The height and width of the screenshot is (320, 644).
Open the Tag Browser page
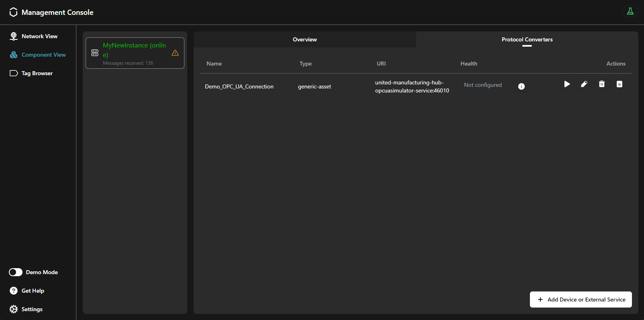[x=37, y=73]
